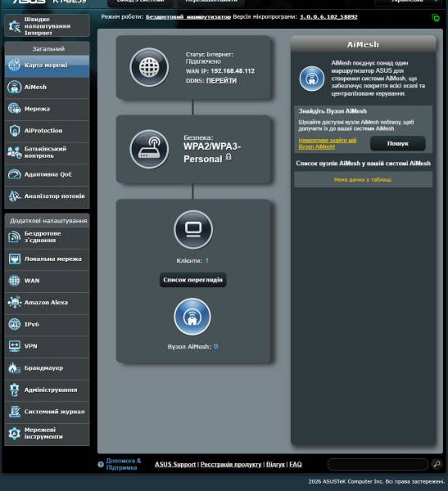Click the blue AiMesh node icon above Вузол AiMesh

click(x=192, y=317)
